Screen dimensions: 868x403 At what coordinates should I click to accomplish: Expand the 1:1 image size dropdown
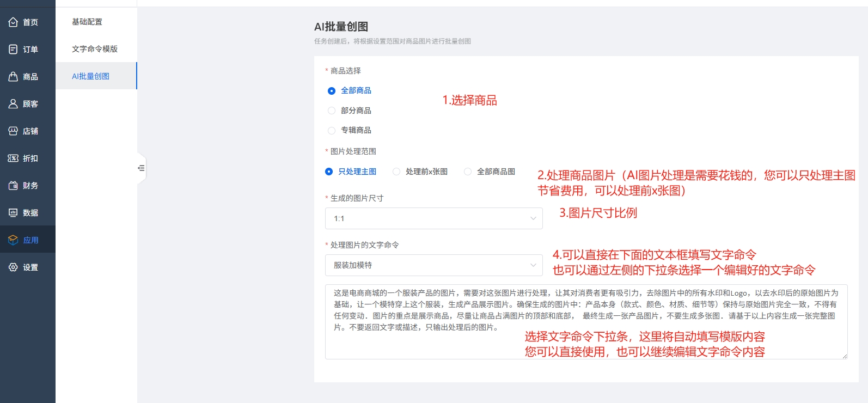[433, 218]
